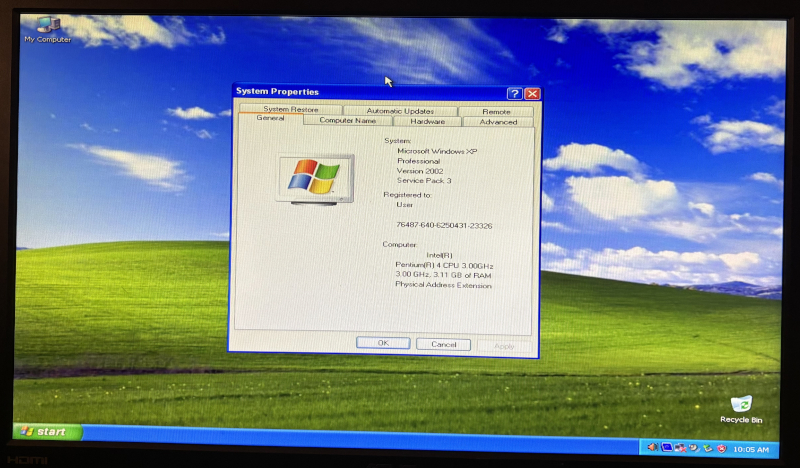Open the My Computer desktop icon
Image resolution: width=800 pixels, height=468 pixels.
[x=47, y=25]
